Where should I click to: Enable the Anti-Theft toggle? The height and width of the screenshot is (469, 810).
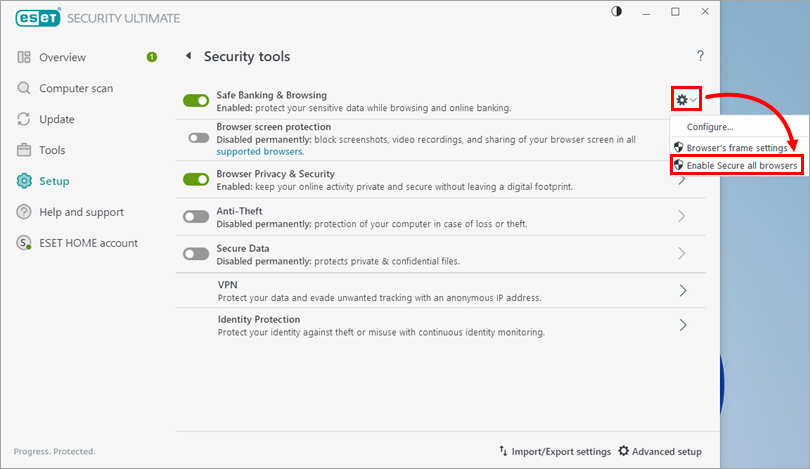(196, 216)
